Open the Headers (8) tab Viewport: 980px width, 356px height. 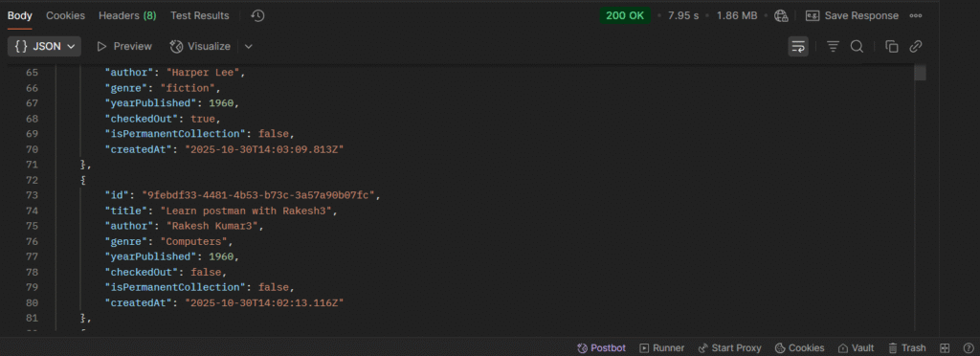[x=127, y=15]
